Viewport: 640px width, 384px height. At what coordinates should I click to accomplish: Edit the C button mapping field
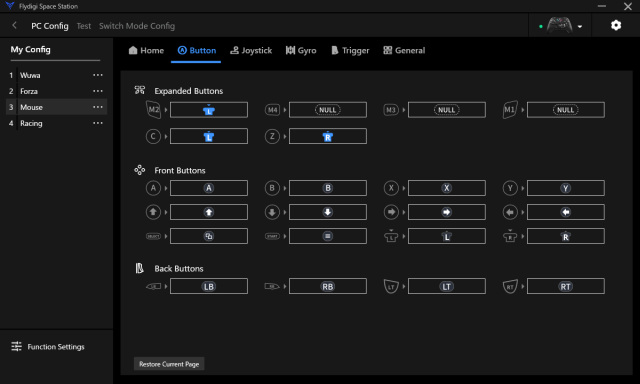click(x=209, y=136)
